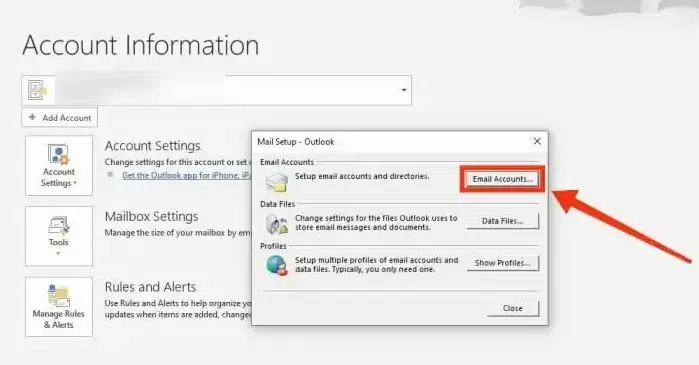
Task: Click the Email Accounts envelope icon
Action: 276,182
